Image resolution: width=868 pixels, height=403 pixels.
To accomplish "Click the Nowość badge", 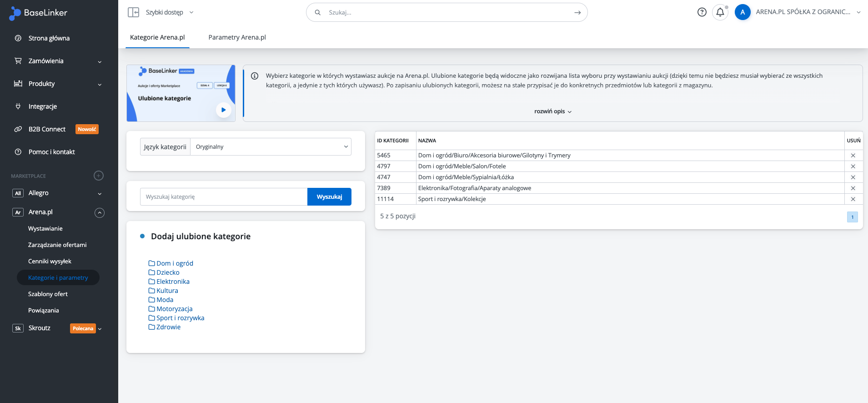I will pos(87,129).
